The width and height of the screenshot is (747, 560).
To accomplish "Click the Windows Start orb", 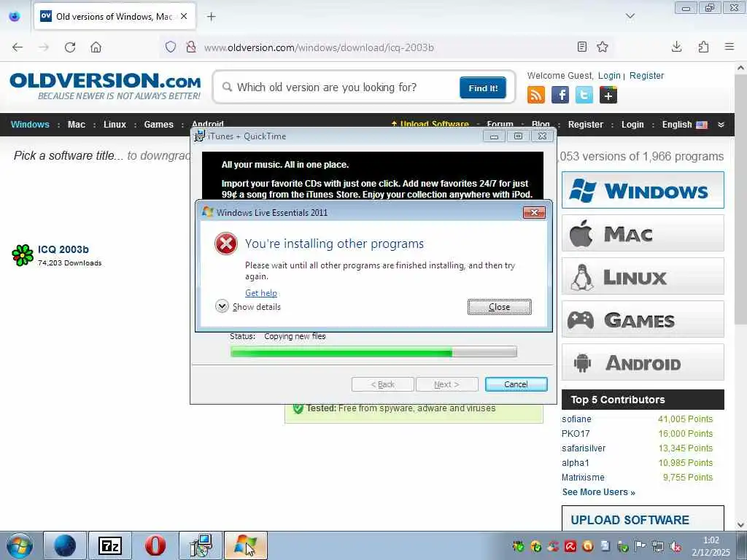I will (20, 545).
